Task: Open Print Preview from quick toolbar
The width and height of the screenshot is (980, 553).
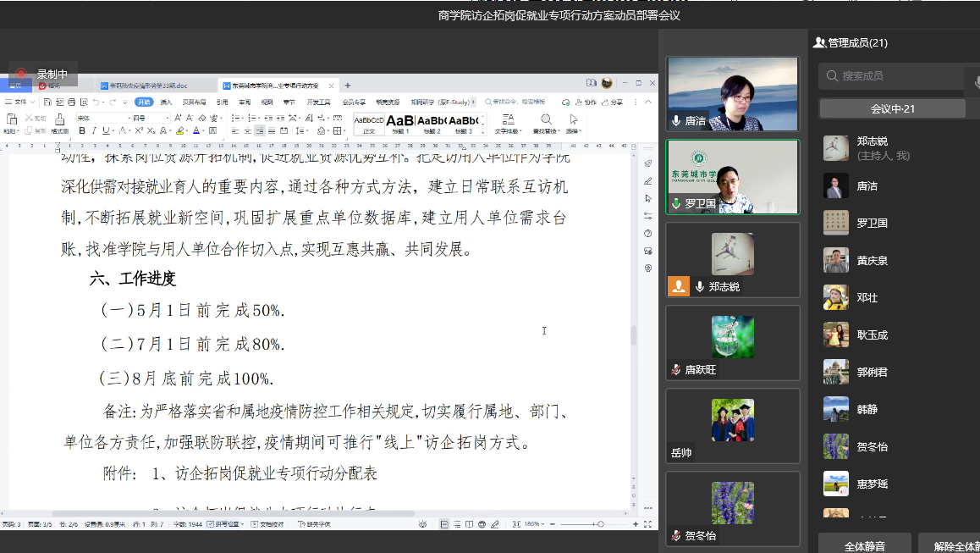Action: pyautogui.click(x=84, y=102)
